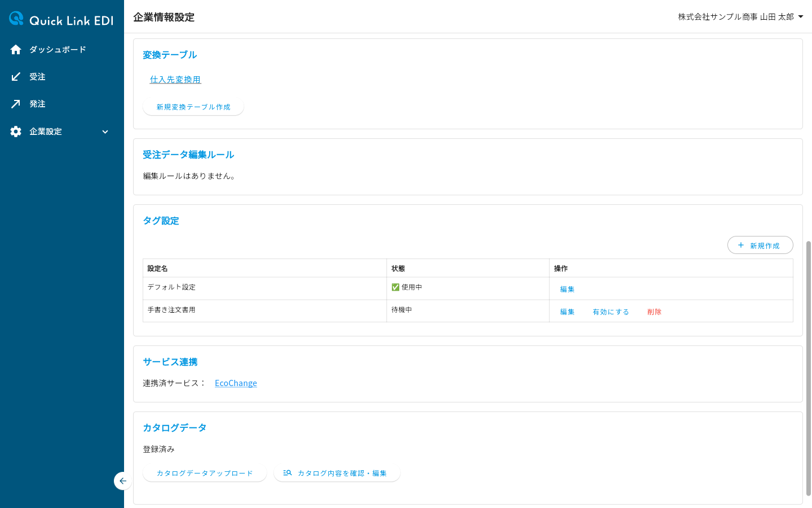Click the page vertical scrollbar
The height and width of the screenshot is (508, 812).
tap(808, 369)
